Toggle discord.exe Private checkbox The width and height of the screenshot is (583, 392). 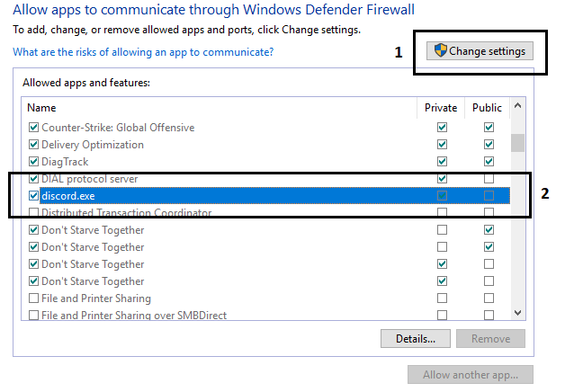tap(442, 195)
